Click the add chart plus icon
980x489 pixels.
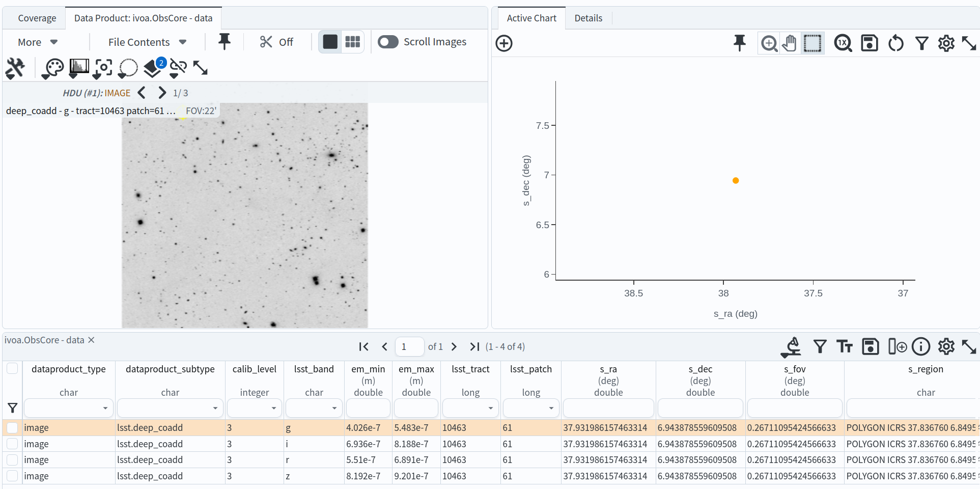[x=504, y=43]
